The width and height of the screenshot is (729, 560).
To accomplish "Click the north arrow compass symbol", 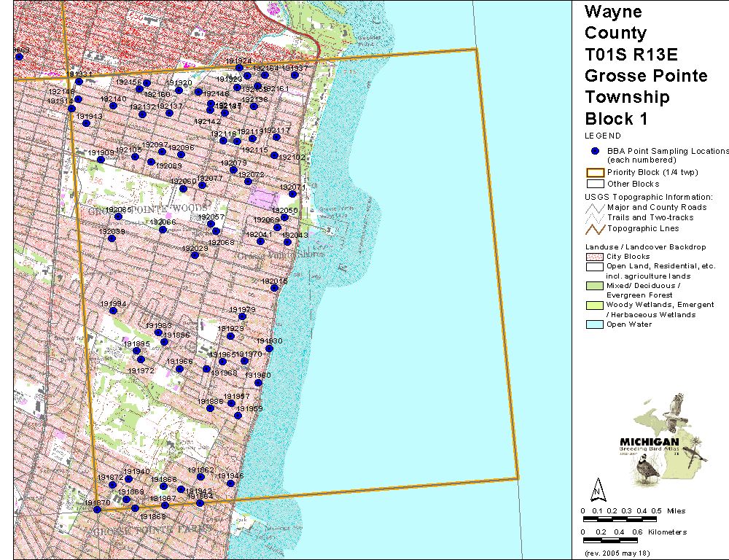I will (x=597, y=488).
